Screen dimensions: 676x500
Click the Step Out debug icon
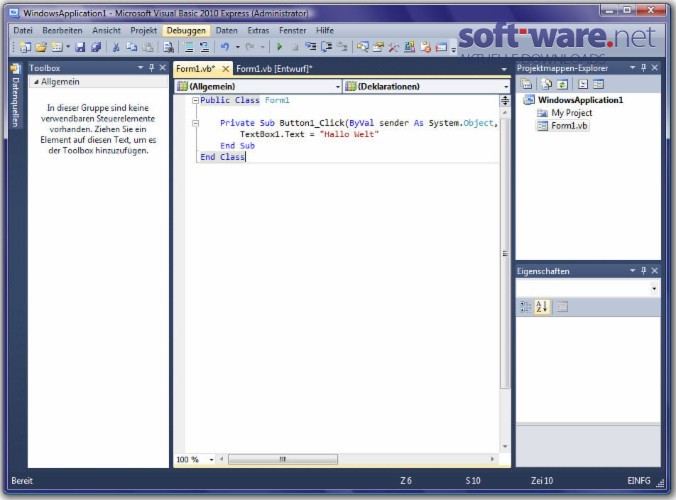pyautogui.click(x=342, y=47)
